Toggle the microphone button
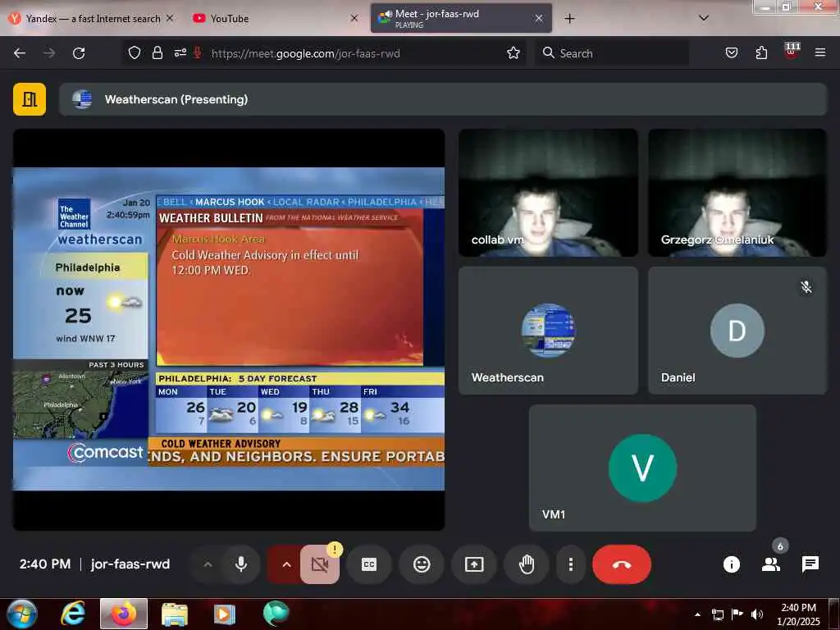The height and width of the screenshot is (630, 840). click(241, 564)
